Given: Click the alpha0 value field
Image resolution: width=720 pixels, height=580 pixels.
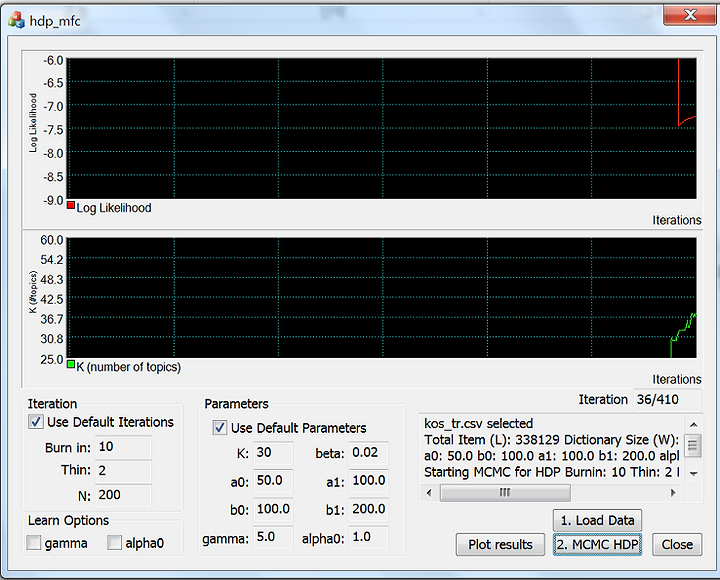Looking at the screenshot, I should pos(368,537).
